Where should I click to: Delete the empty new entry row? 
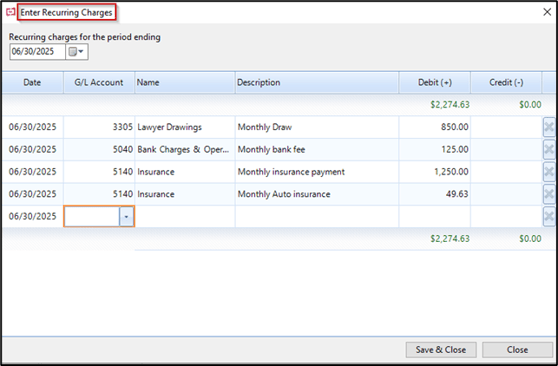[549, 216]
